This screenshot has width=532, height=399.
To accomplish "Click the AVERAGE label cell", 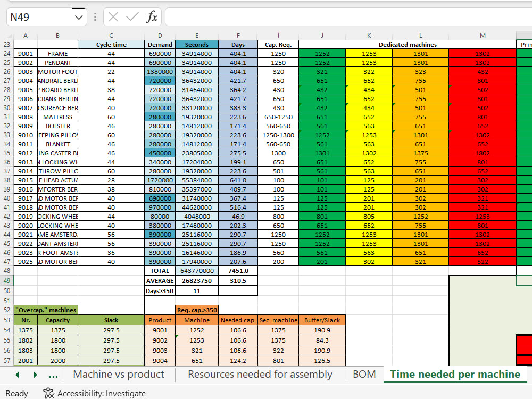I will pyautogui.click(x=160, y=280).
